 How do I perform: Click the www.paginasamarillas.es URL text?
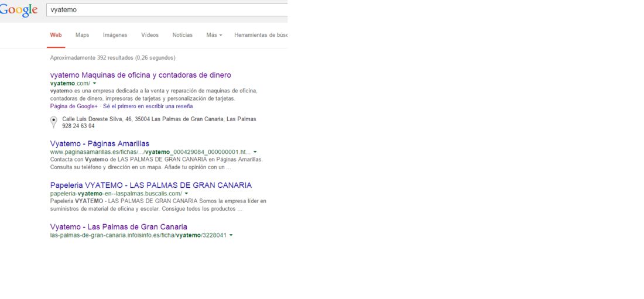[x=150, y=152]
